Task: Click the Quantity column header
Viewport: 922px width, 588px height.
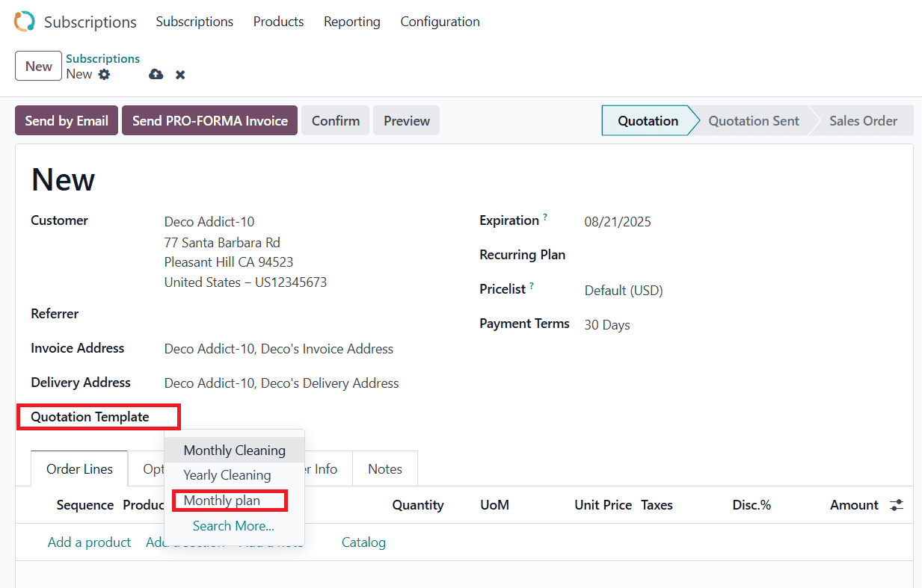Action: [418, 505]
